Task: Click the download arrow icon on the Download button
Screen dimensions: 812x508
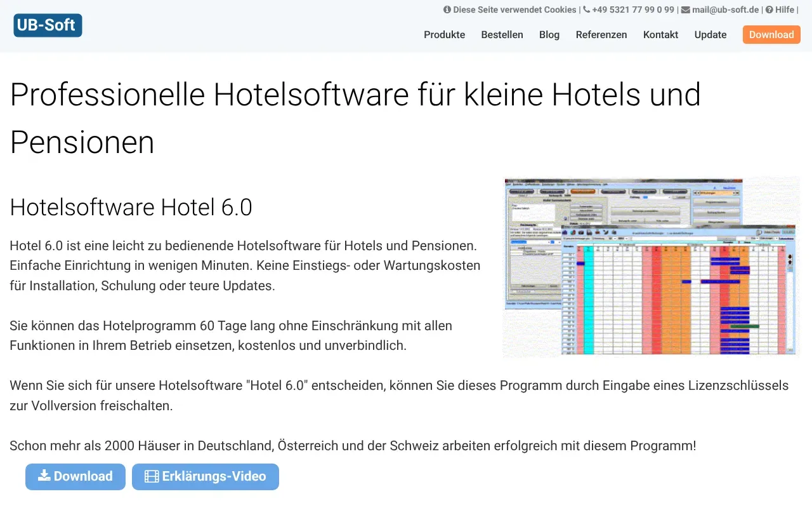Action: (44, 476)
